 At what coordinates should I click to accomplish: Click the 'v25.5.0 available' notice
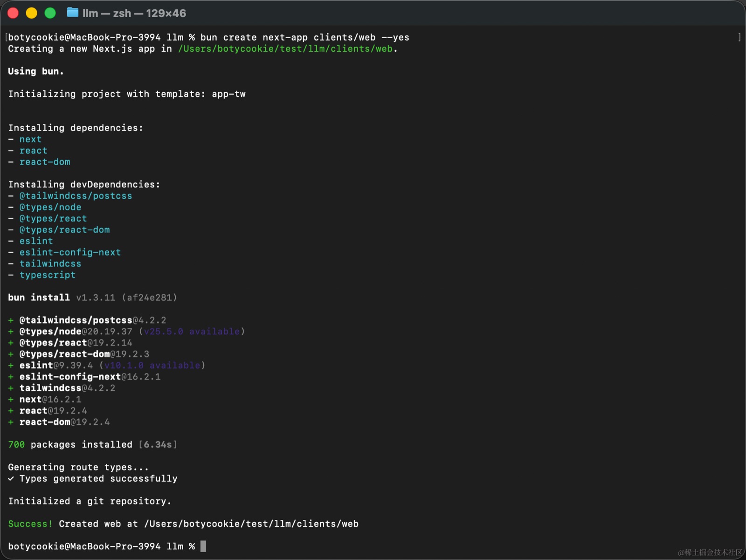[192, 332]
